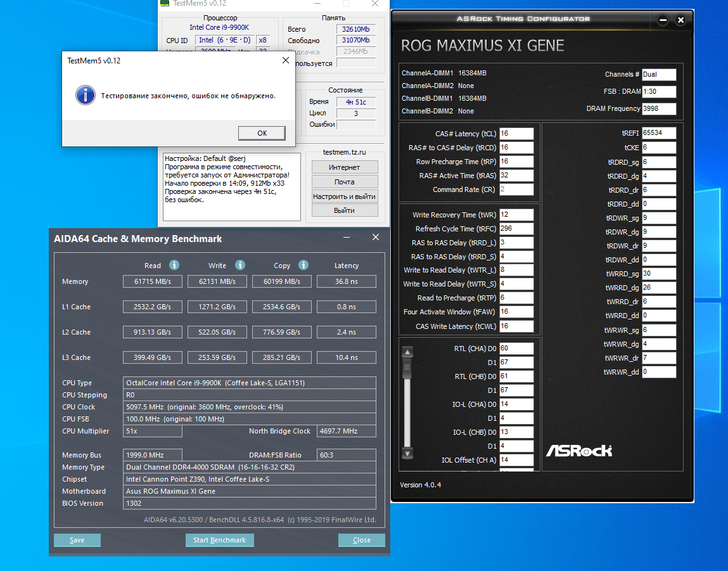Image resolution: width=728 pixels, height=571 pixels.
Task: Click Memory Read result 61715 MB/s
Action: point(152,281)
